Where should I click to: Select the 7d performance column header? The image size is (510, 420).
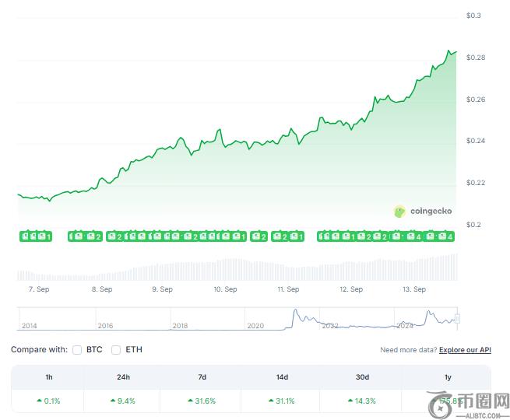click(x=202, y=377)
